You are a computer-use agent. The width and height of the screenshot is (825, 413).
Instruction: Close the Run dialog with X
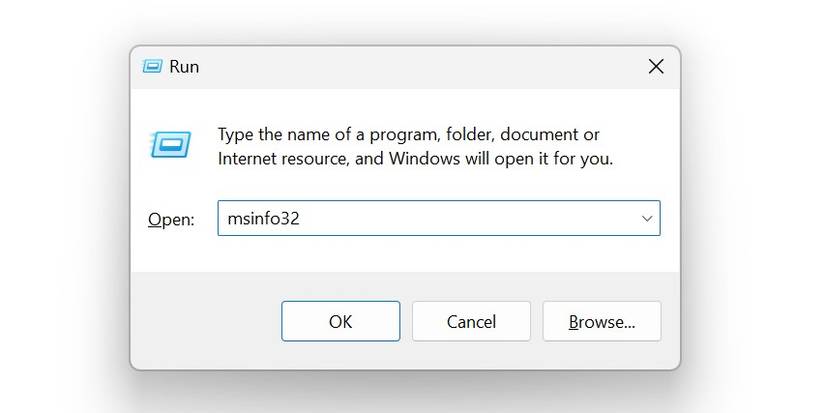point(656,67)
